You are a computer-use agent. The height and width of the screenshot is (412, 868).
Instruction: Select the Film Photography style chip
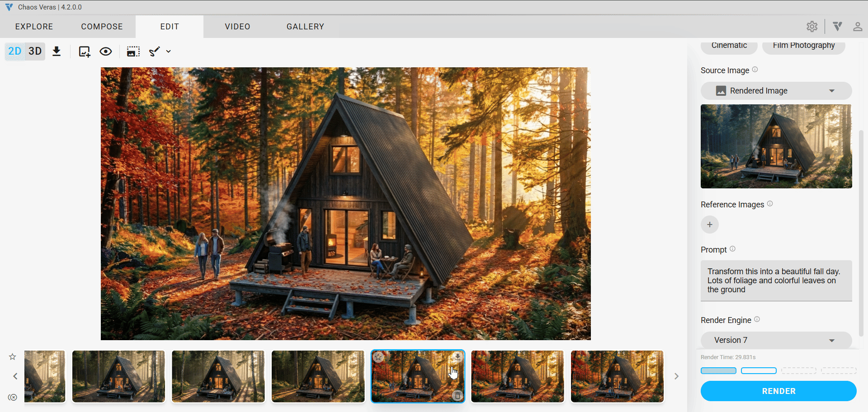(x=803, y=46)
